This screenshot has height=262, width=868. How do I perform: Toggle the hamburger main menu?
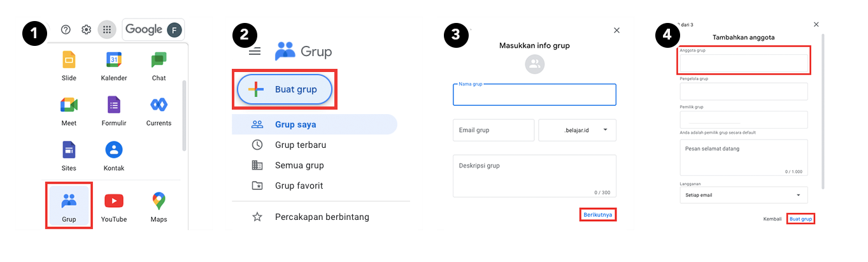[x=255, y=52]
